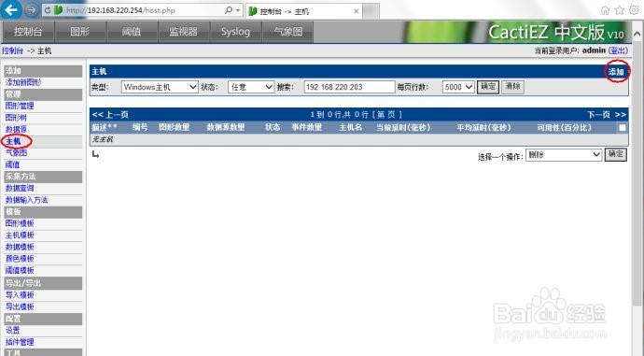Open 添加新图形 in sidebar
The width and height of the screenshot is (644, 356).
pyautogui.click(x=23, y=82)
